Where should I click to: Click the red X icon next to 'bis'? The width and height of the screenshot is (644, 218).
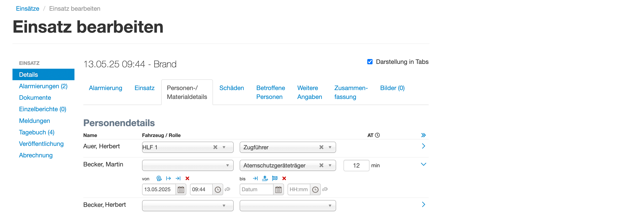click(284, 178)
